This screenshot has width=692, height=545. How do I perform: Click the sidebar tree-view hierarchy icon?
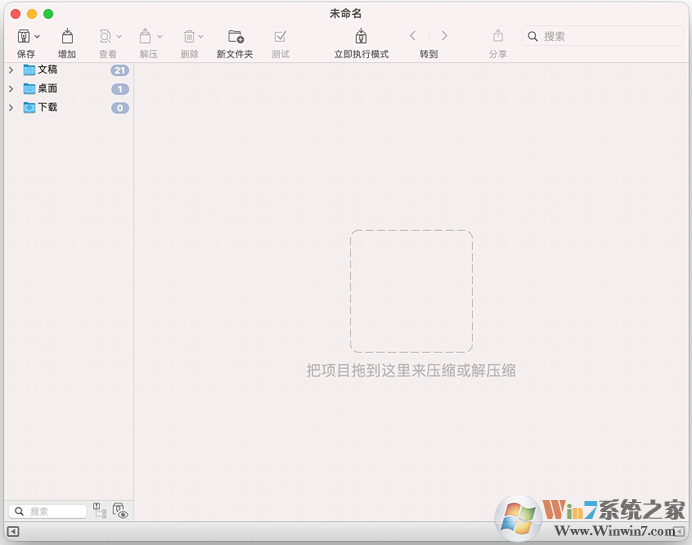point(100,511)
